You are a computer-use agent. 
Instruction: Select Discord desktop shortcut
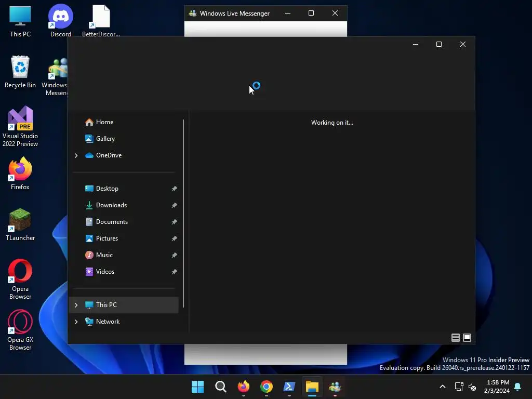pos(61,21)
